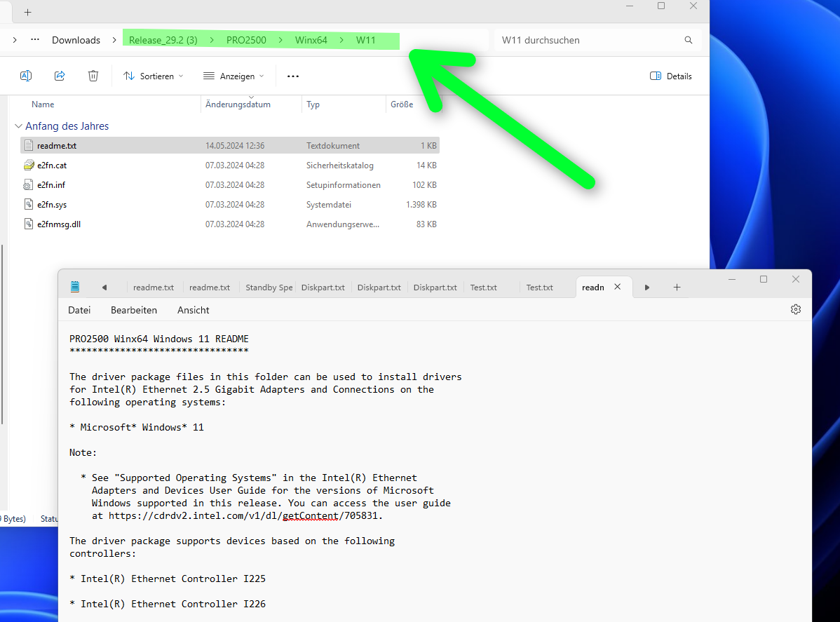
Task: Sort by Änderungsdatum column header
Action: point(238,104)
